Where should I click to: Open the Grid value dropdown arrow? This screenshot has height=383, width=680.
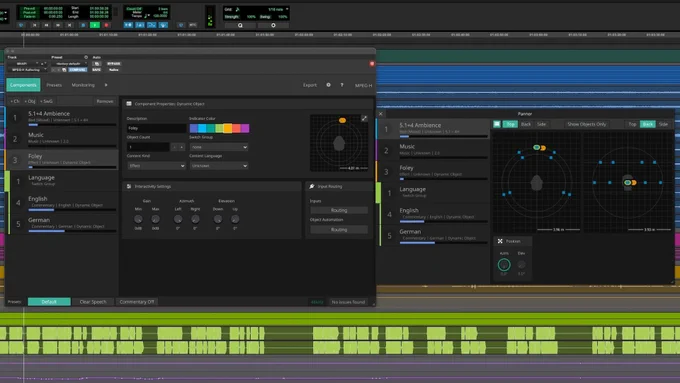[287, 9]
